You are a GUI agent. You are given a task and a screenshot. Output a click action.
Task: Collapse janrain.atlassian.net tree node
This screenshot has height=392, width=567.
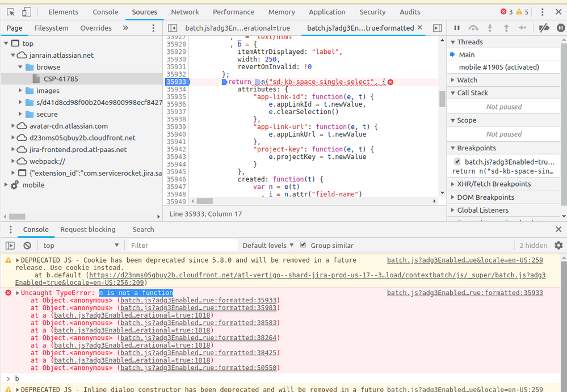tap(12, 55)
